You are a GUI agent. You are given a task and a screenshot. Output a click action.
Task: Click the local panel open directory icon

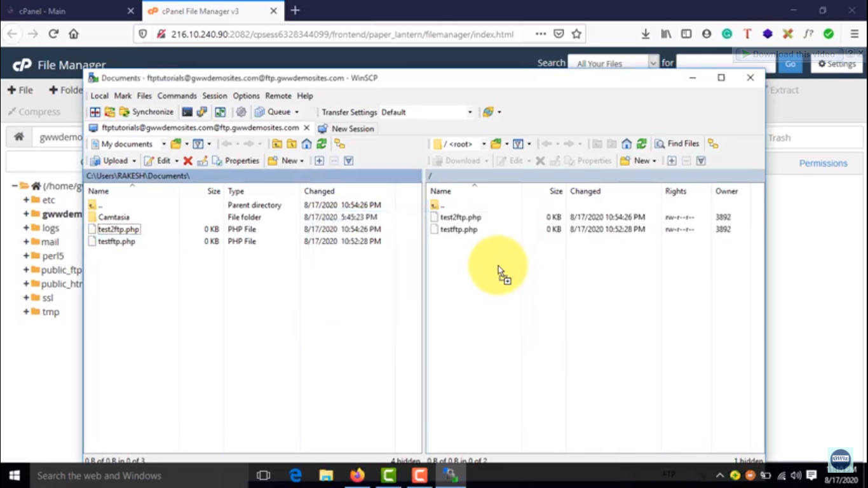click(176, 144)
